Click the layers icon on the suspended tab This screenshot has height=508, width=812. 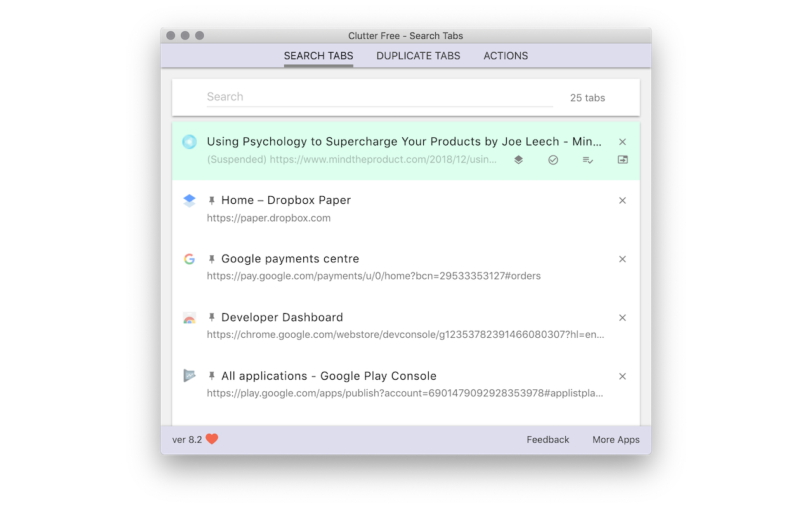point(518,160)
